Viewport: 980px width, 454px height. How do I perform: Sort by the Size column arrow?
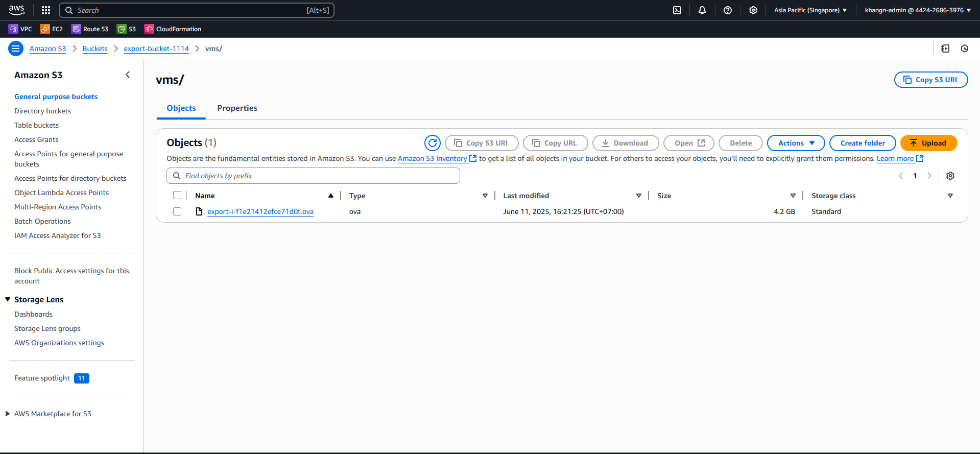click(793, 196)
